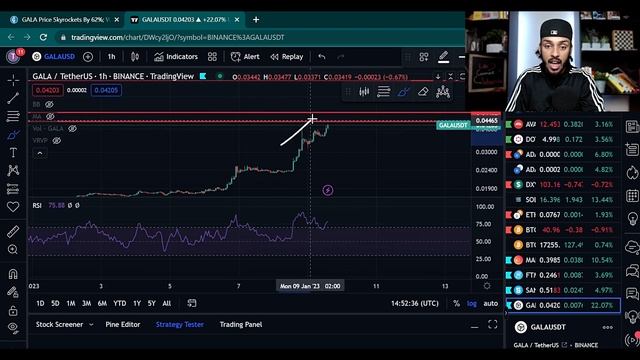Open the go to date calendar
Viewport: 640px width, 360px height.
click(191, 303)
